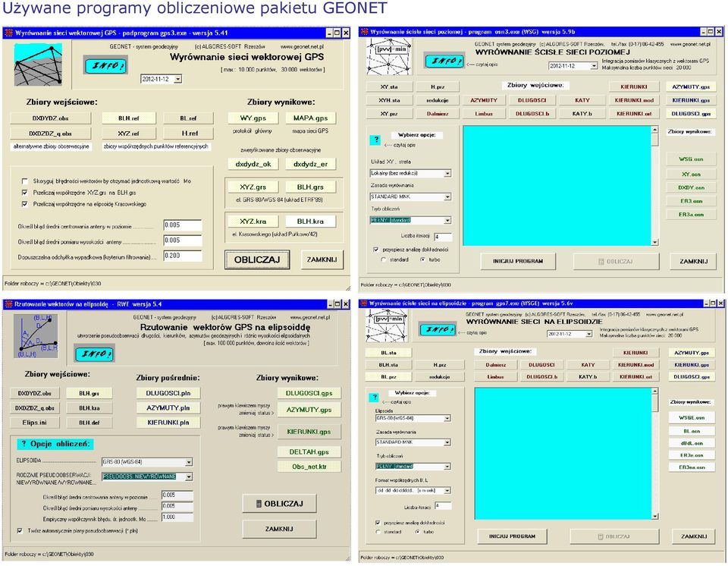Click OBLICZAJ button in gps3.exe window
Screen dimensions: 728x566
[x=257, y=259]
